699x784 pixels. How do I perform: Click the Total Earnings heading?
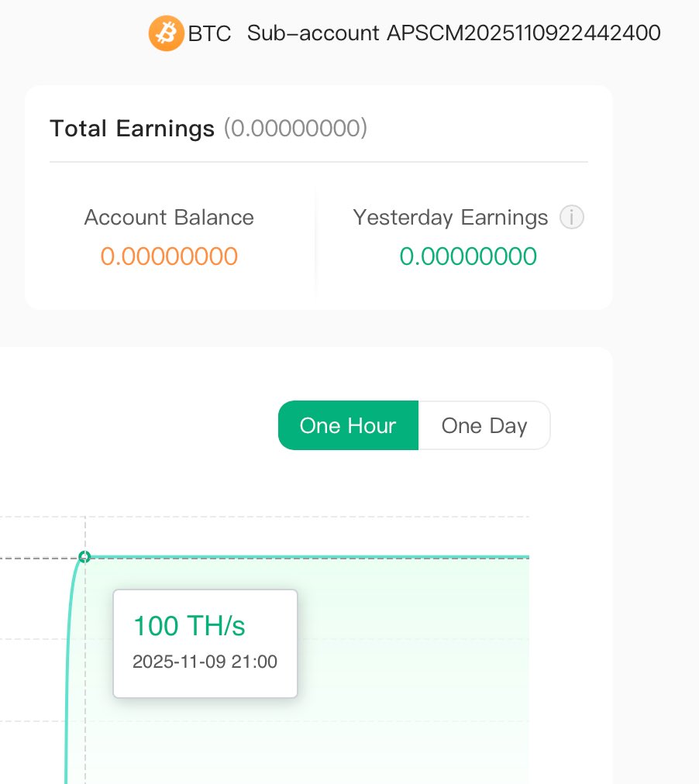(x=133, y=129)
